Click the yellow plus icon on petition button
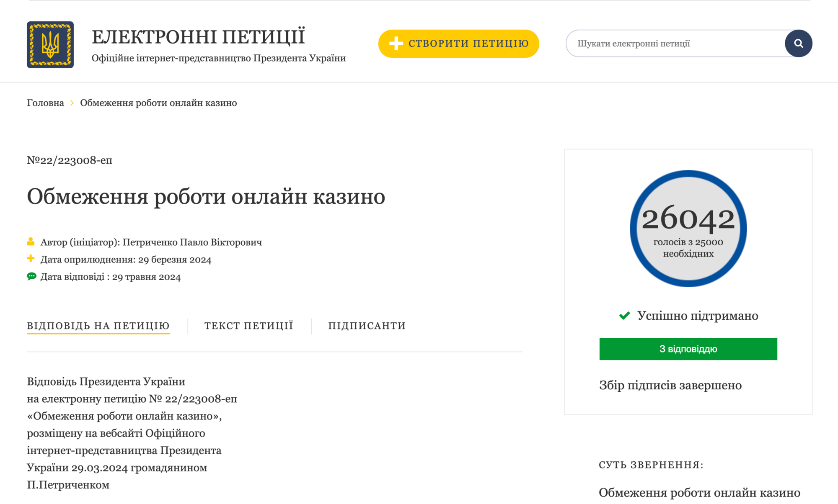The image size is (838, 504). 395,43
